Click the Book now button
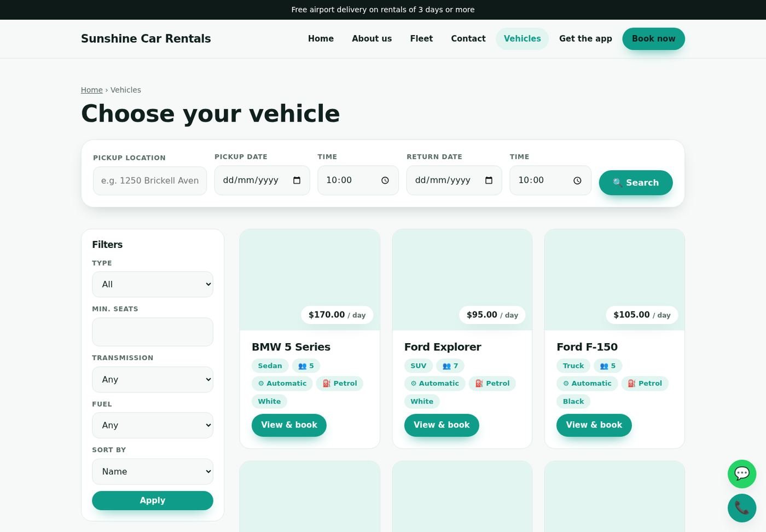 coord(654,39)
